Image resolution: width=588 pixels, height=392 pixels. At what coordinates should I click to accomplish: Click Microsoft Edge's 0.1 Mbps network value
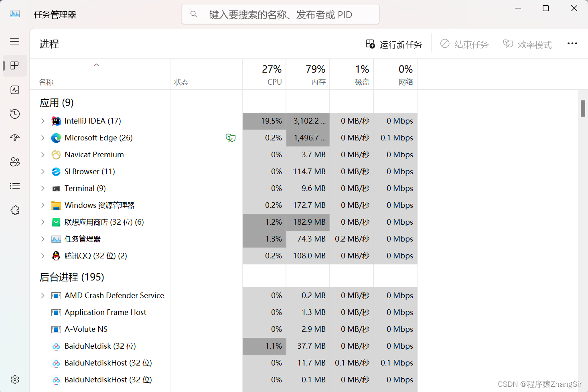tap(397, 138)
